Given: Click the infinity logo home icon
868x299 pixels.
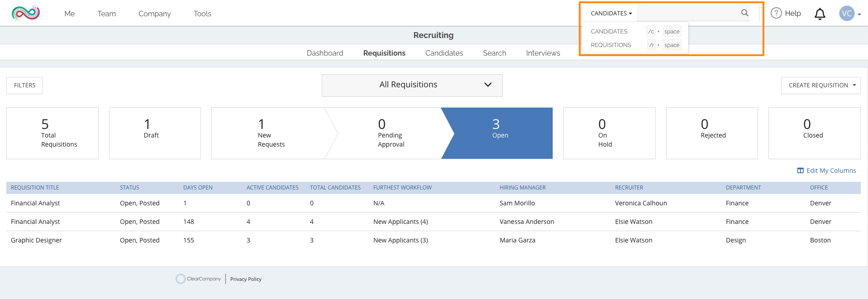Looking at the screenshot, I should 26,13.
